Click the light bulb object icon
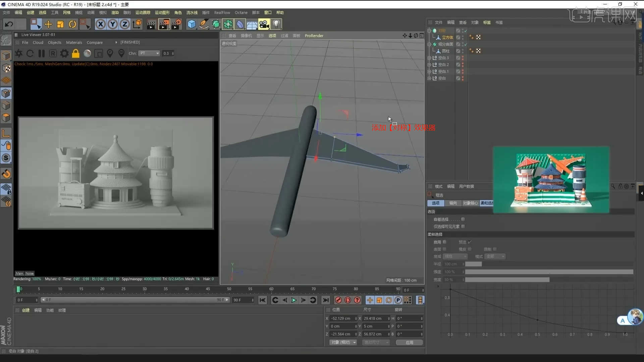 [276, 24]
